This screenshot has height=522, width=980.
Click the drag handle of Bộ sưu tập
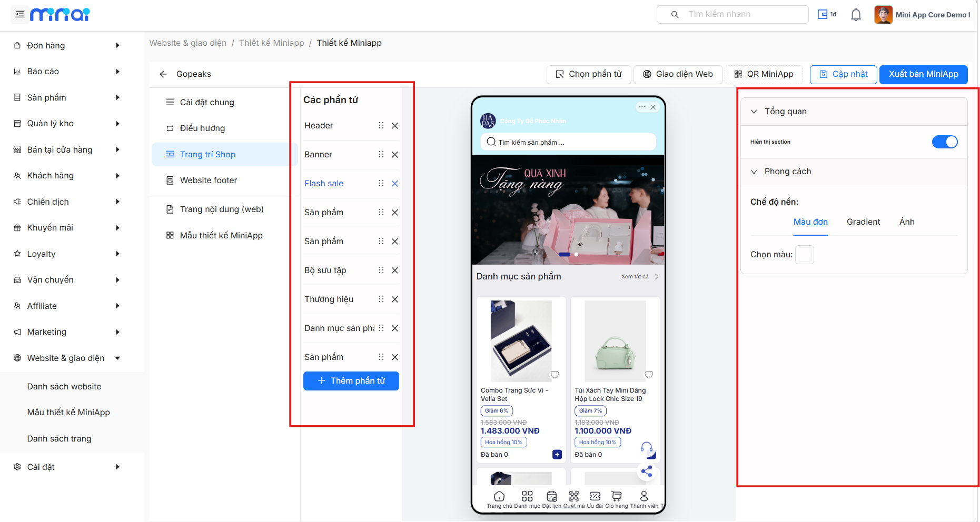381,270
